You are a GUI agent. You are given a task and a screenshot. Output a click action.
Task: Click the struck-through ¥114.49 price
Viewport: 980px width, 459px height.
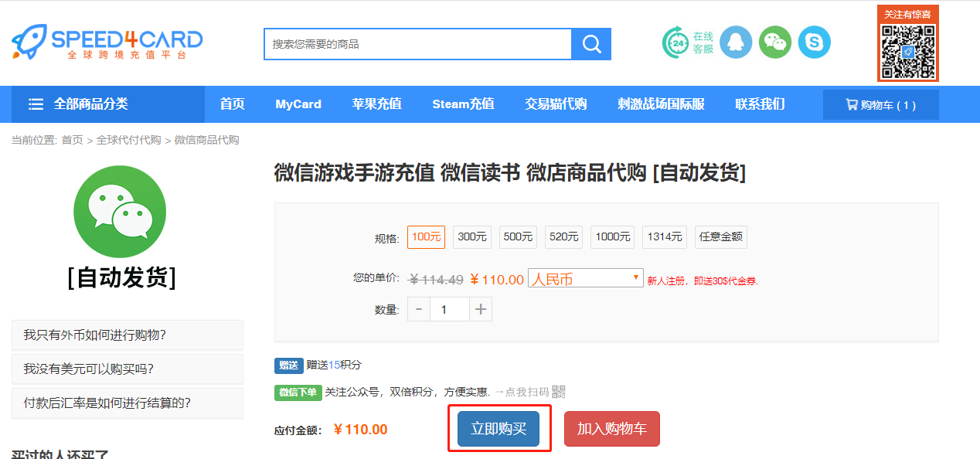(x=437, y=280)
